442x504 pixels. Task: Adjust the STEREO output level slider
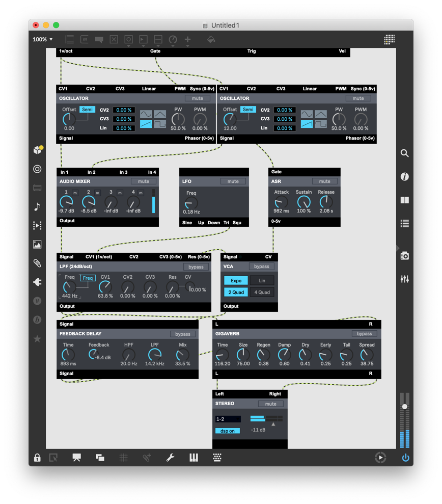click(x=267, y=418)
